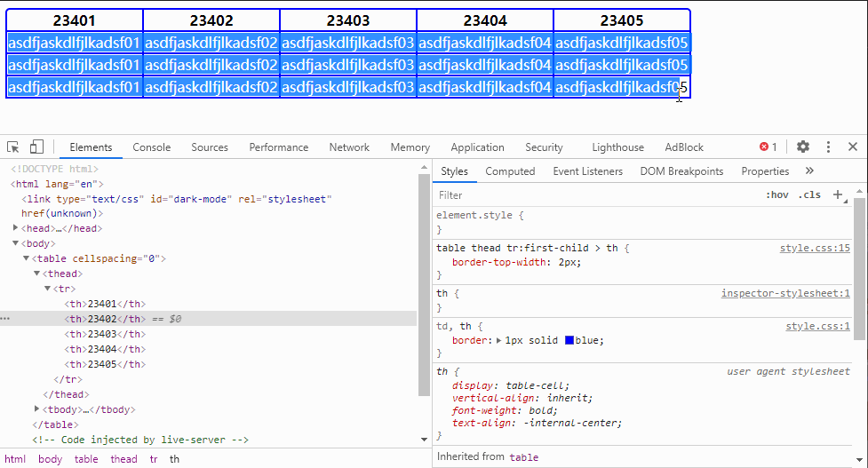Image resolution: width=868 pixels, height=468 pixels.
Task: Select the Event Listeners subtab
Action: click(588, 171)
